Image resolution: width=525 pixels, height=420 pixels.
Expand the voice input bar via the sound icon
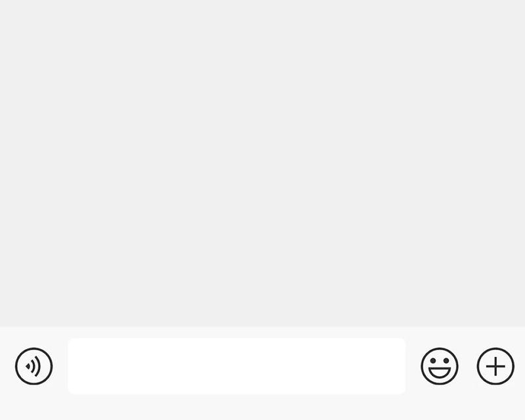(x=34, y=366)
